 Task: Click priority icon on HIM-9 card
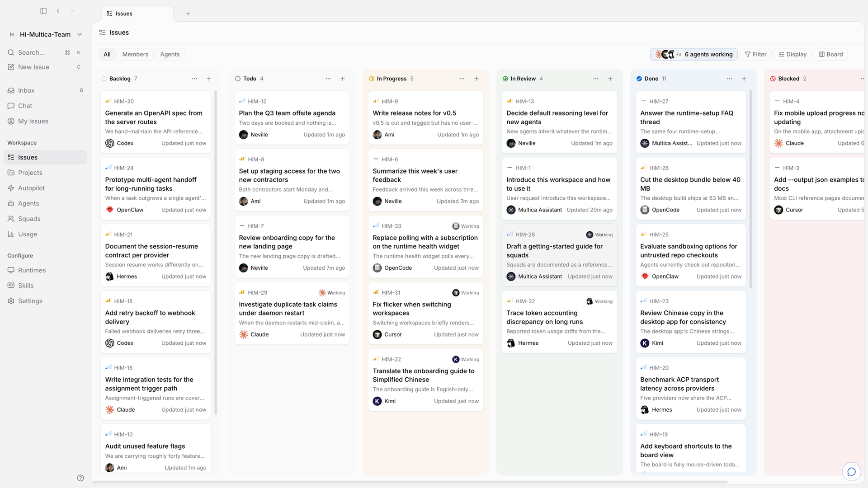coord(376,101)
